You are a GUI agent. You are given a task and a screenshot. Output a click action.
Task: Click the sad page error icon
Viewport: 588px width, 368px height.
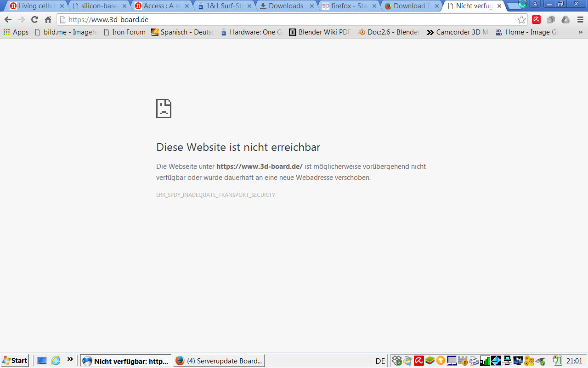coord(164,108)
